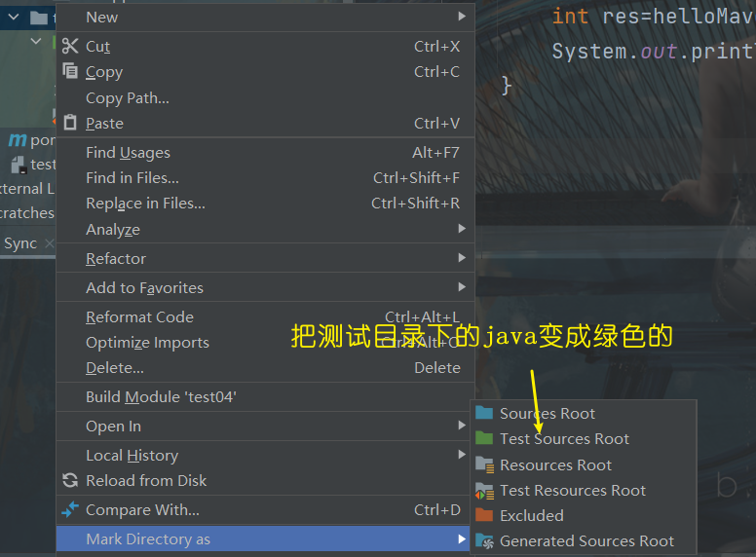Choose Build Module 'test04'

pyautogui.click(x=265, y=397)
